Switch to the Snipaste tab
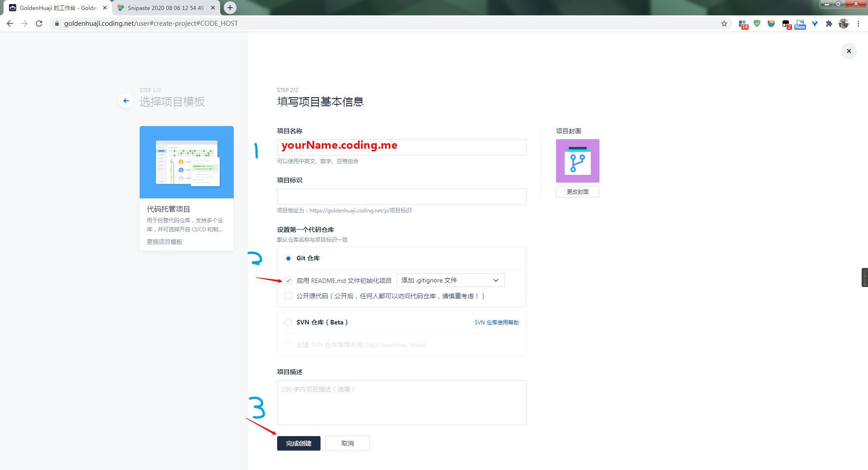 165,8
